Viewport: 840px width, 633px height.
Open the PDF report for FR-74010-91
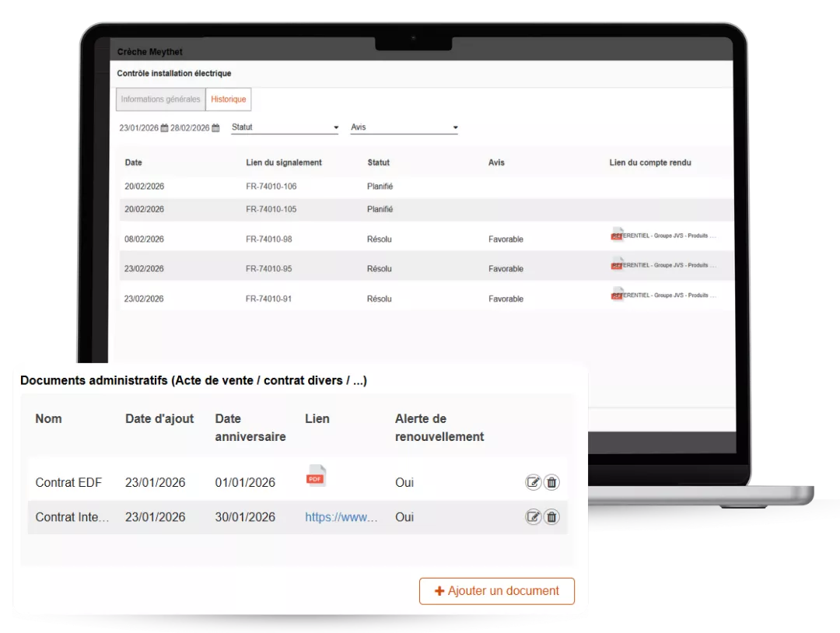click(x=618, y=294)
